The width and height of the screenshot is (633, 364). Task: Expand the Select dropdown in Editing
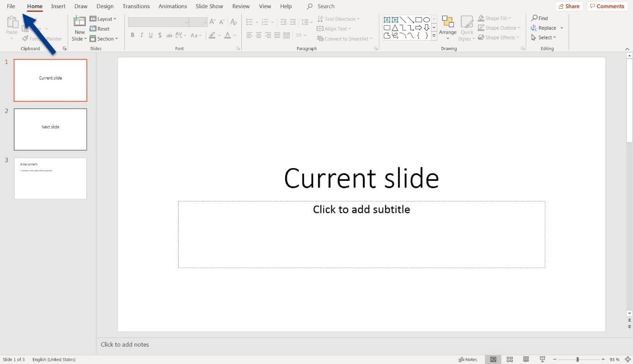[544, 37]
